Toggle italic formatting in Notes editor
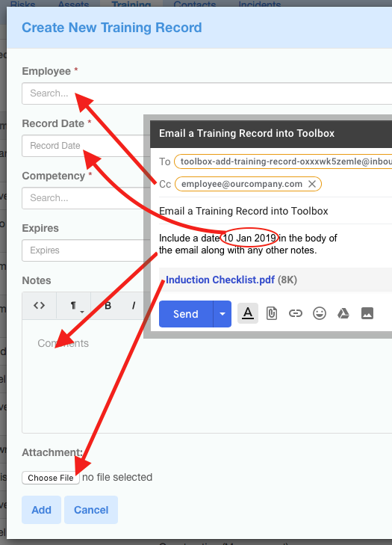 click(x=134, y=306)
